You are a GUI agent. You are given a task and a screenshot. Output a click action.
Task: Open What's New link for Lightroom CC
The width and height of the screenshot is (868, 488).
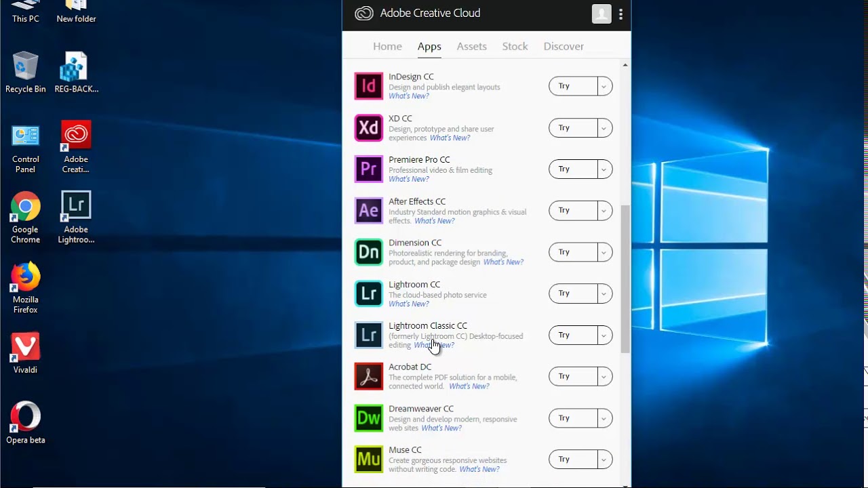408,304
